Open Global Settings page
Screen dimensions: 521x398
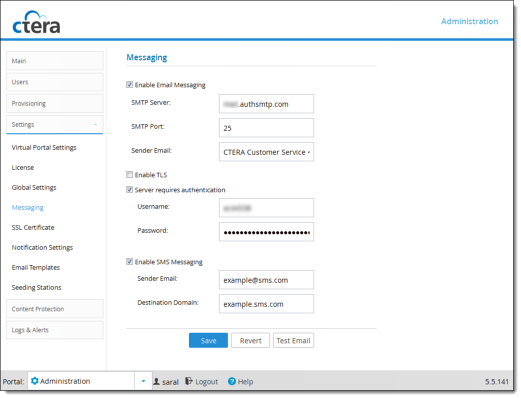pos(34,187)
